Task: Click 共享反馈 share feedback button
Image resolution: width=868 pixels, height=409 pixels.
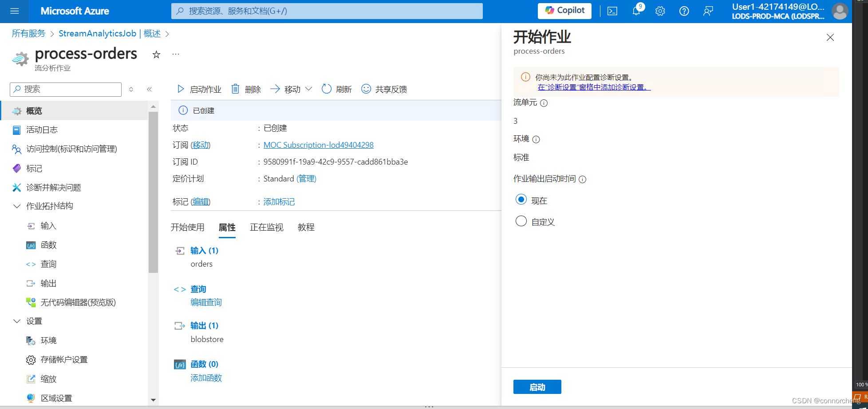Action: click(x=384, y=89)
